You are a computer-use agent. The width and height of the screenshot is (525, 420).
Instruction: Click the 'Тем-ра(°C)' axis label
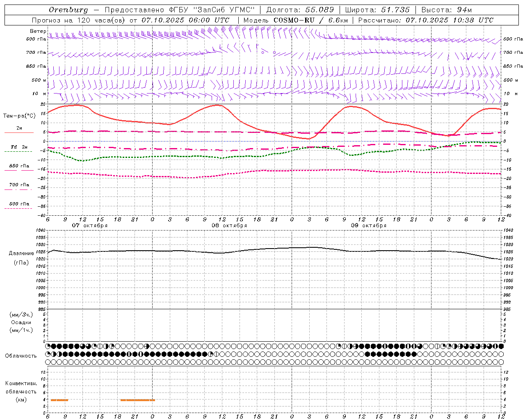(x=19, y=116)
